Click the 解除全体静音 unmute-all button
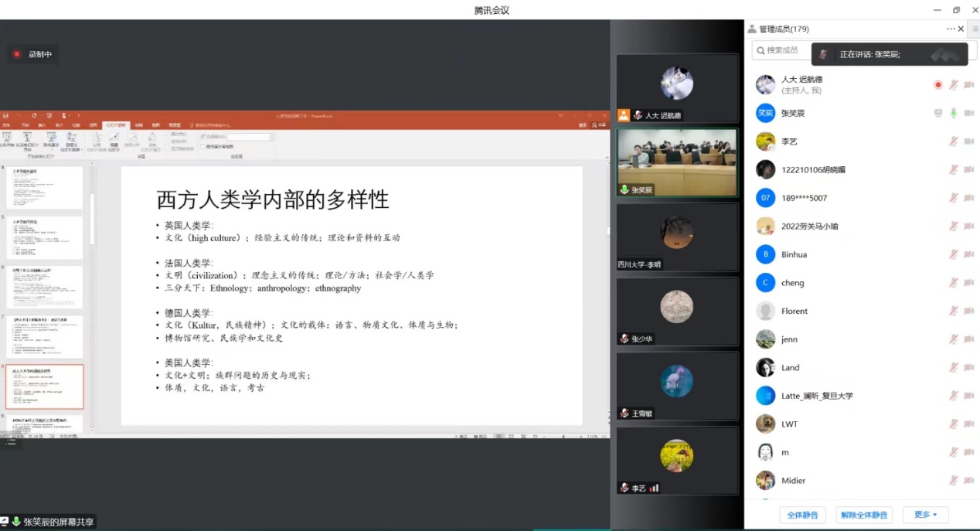The image size is (980, 531). (864, 515)
